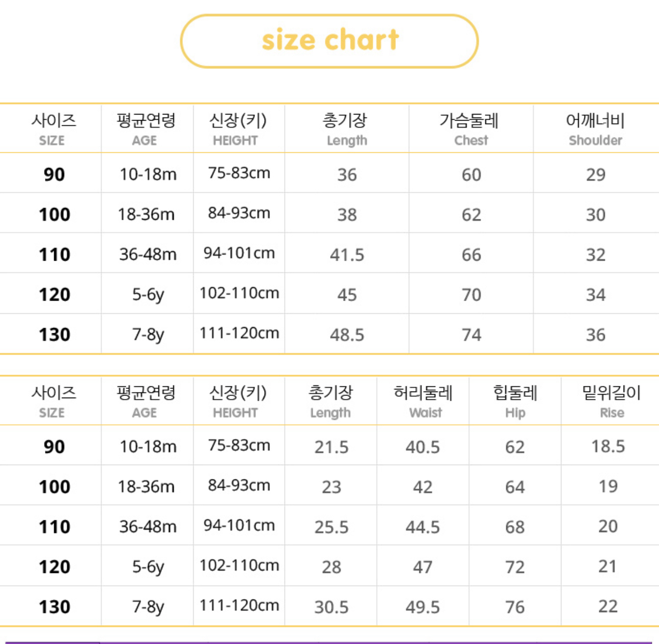Click the 41.5 length value
The height and width of the screenshot is (644, 659).
(x=347, y=255)
